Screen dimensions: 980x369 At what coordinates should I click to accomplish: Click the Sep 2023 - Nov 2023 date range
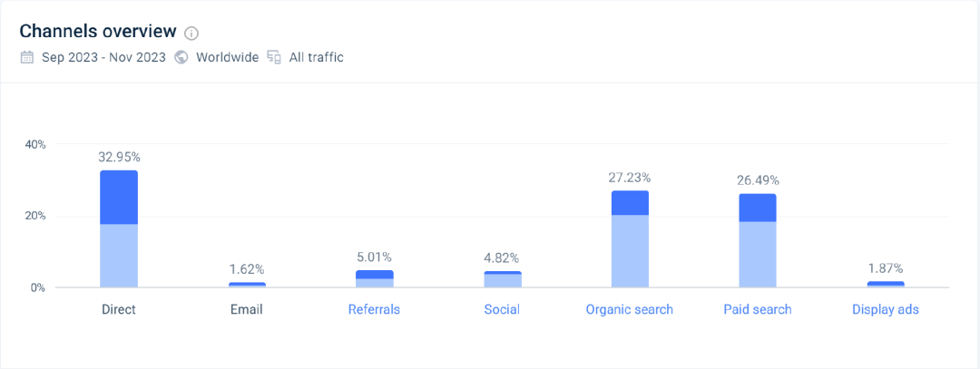click(103, 57)
